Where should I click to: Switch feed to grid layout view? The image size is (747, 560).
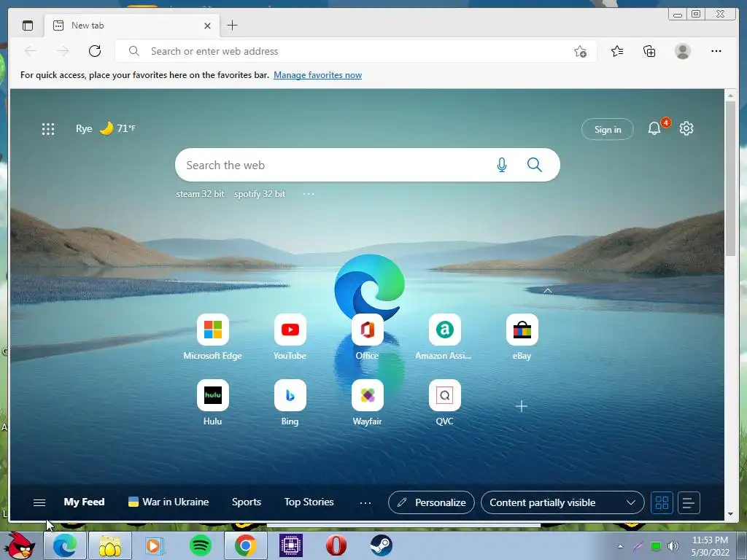(x=662, y=503)
